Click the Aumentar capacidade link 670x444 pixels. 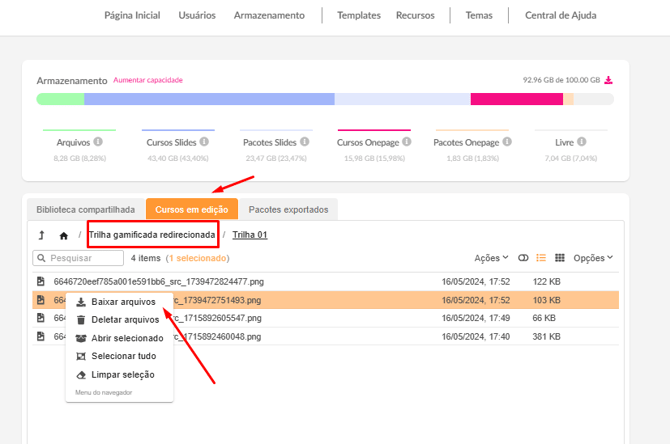(147, 80)
